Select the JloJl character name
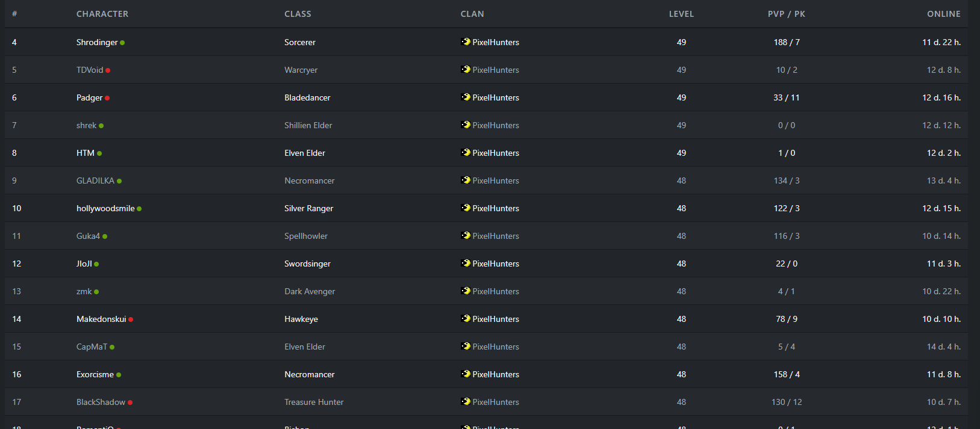 84,264
